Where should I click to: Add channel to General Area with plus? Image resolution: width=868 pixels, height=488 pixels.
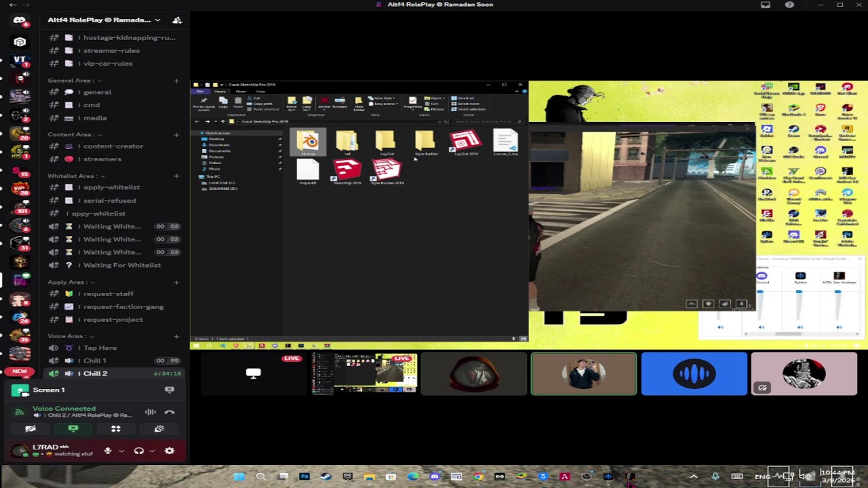click(x=176, y=81)
